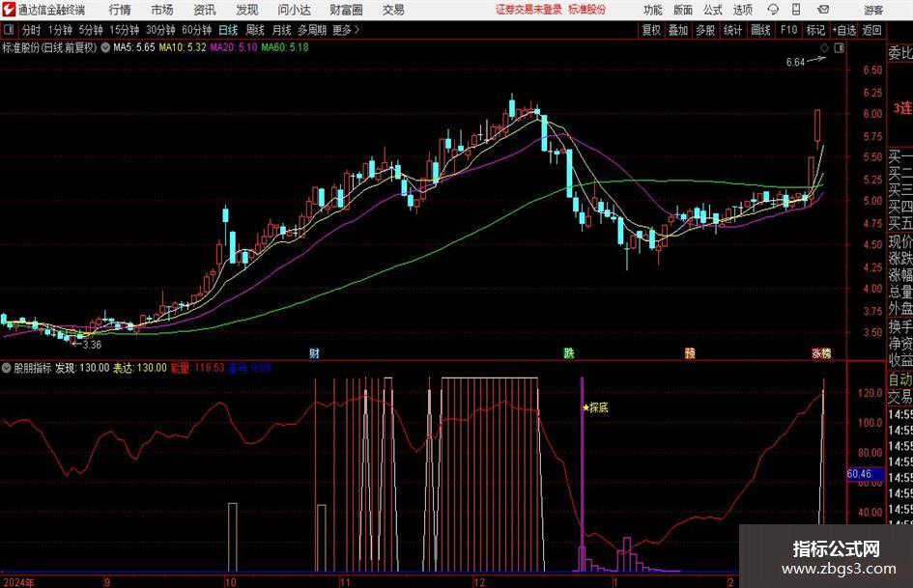The height and width of the screenshot is (588, 913).
Task: Switch to 分时 chart period
Action: point(32,30)
